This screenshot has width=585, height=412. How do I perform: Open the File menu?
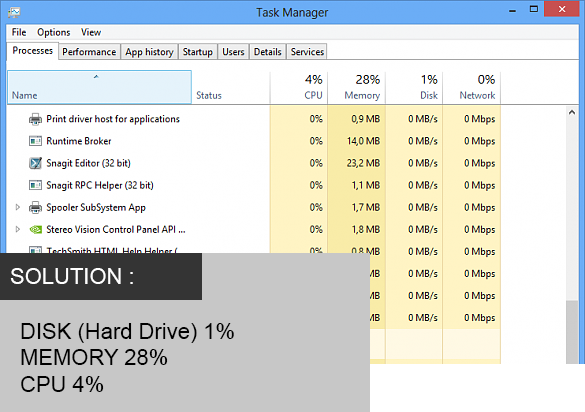coord(19,32)
